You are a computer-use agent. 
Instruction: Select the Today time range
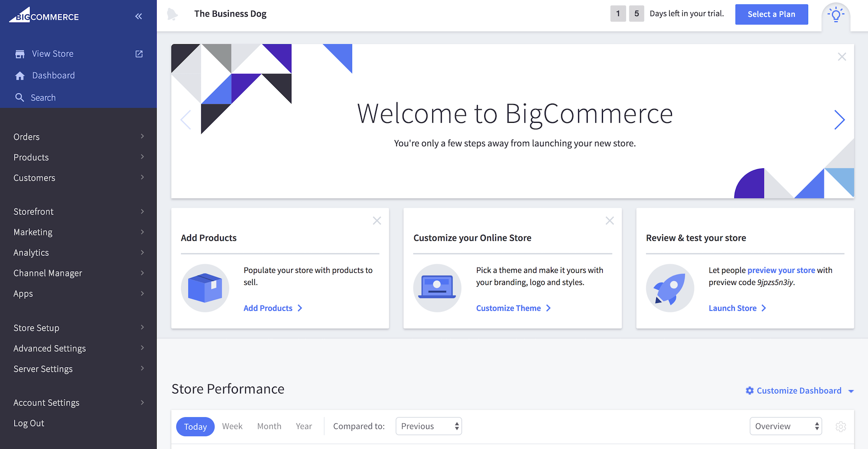[195, 426]
